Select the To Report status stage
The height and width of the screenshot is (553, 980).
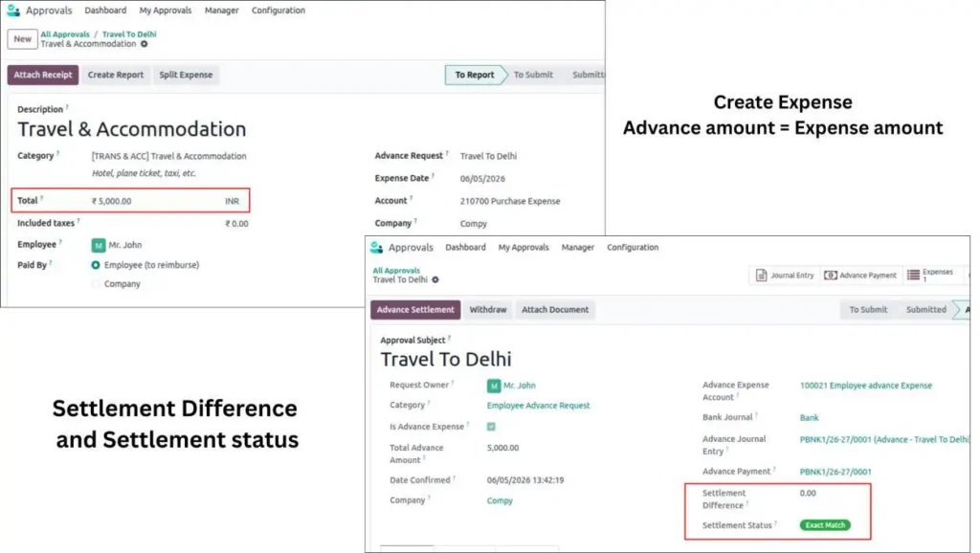pyautogui.click(x=475, y=75)
